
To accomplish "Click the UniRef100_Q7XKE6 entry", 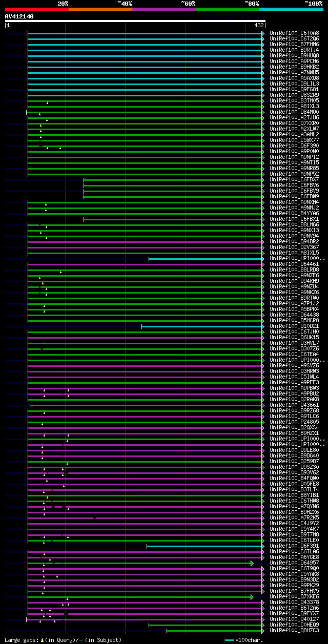I will pyautogui.click(x=294, y=596).
